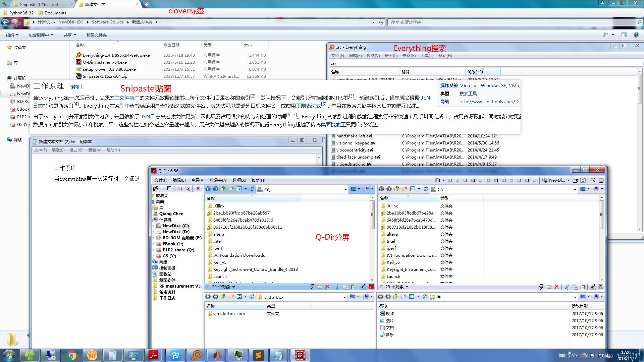Click Q-Dir print icon in main toolbar

(x=575, y=180)
